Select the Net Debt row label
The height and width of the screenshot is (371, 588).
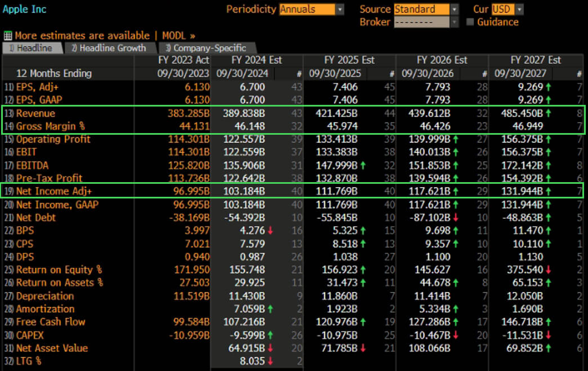click(x=35, y=218)
